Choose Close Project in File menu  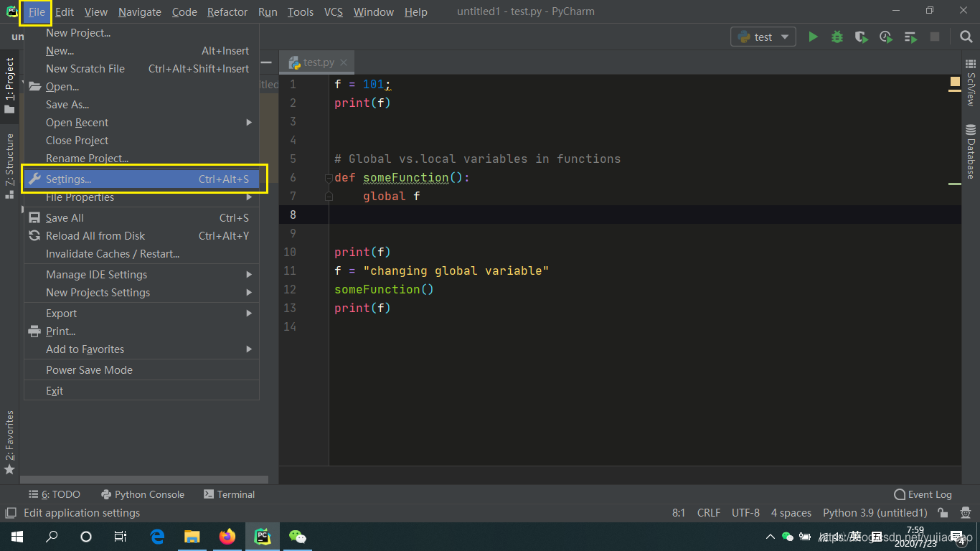(142, 141)
